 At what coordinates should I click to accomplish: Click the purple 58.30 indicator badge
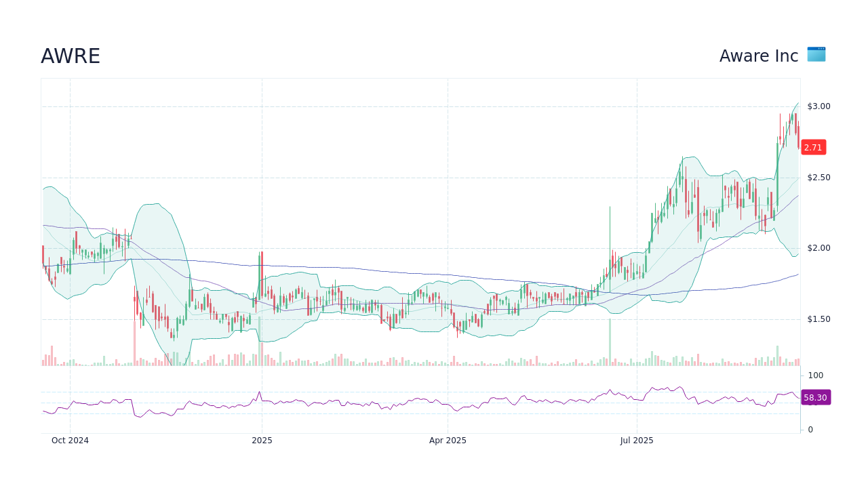(815, 398)
